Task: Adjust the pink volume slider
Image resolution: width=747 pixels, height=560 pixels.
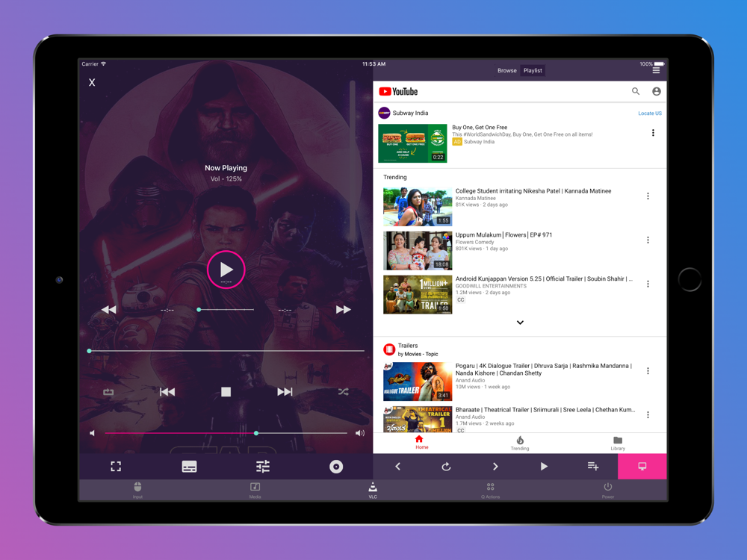Action: click(x=226, y=433)
